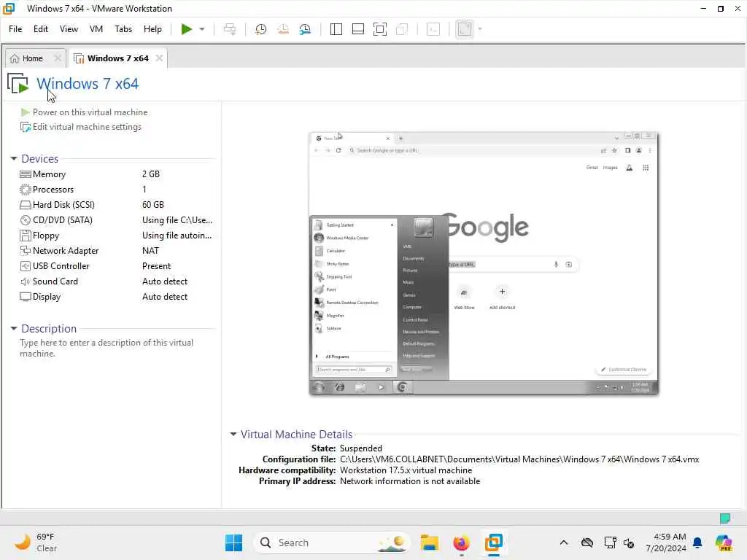The height and width of the screenshot is (560, 747).
Task: Click the Suspended state value
Action: pyautogui.click(x=360, y=448)
